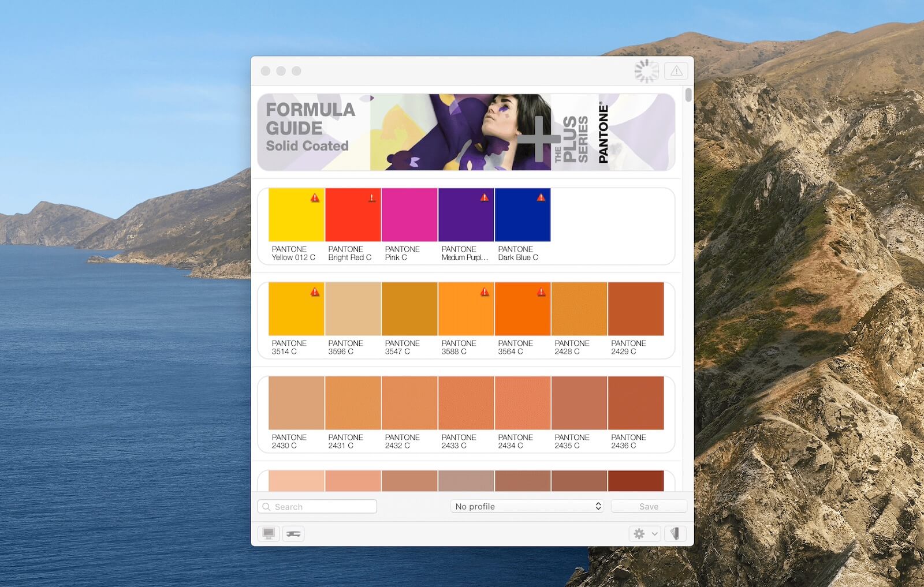Viewport: 924px width, 587px height.
Task: Click the warning icon on Yellow 012 C
Action: coord(315,197)
